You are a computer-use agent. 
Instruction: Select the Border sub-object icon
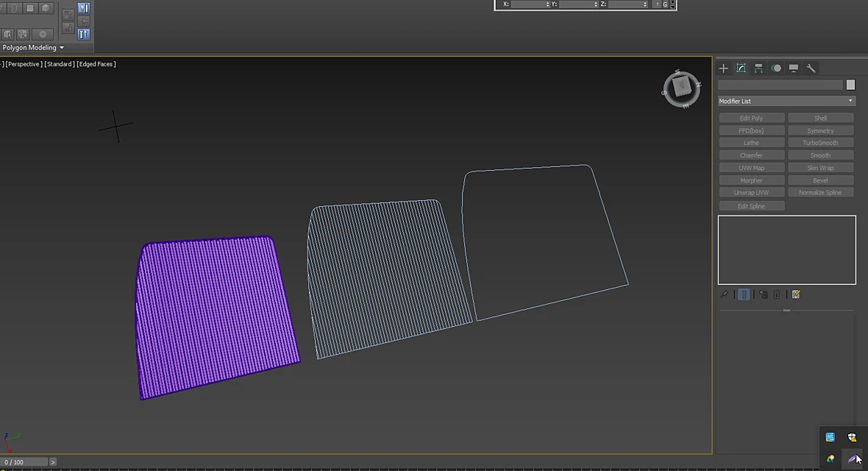(x=15, y=8)
